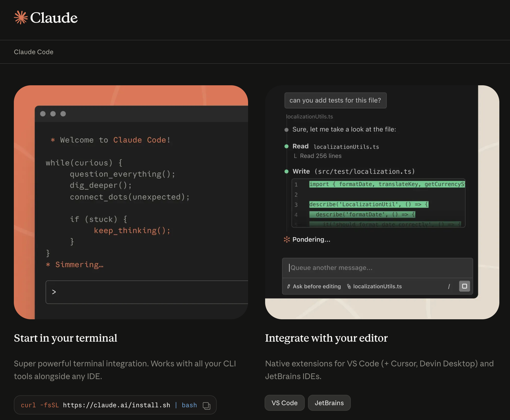This screenshot has height=420, width=510.
Task: Click the 'Start in your terminal' heading
Action: (x=66, y=338)
